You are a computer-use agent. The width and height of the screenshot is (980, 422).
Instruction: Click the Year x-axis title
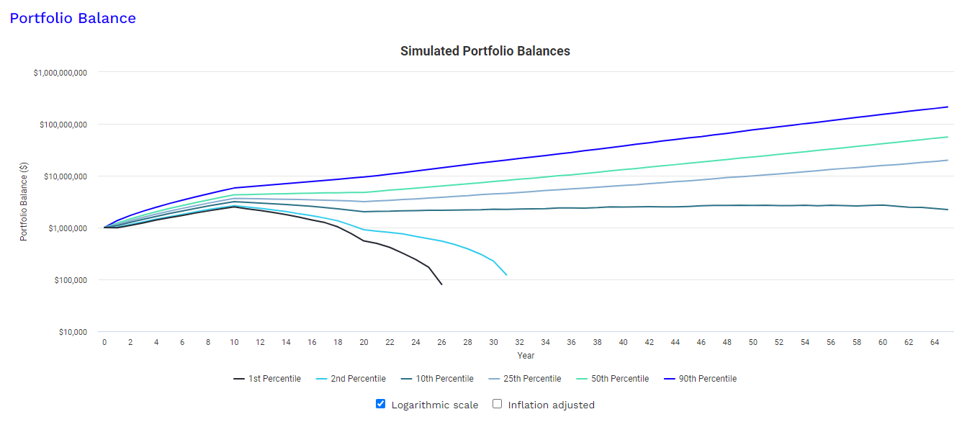pos(526,355)
